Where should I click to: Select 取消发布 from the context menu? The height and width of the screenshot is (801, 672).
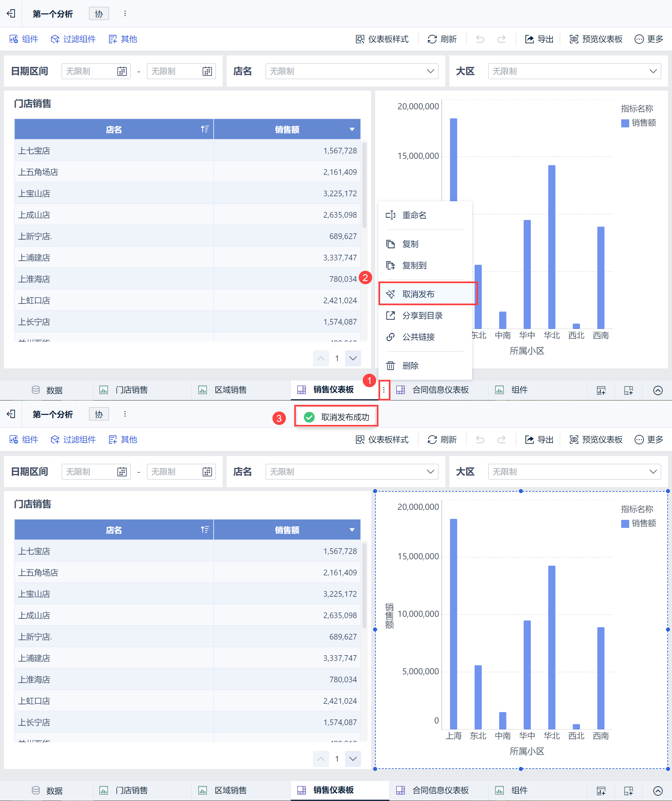[x=418, y=294]
